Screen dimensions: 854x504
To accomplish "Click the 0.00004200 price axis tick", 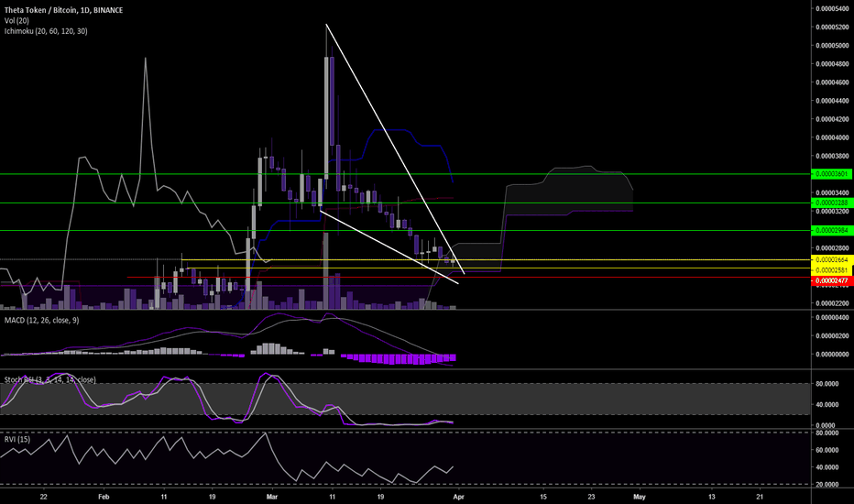I will pyautogui.click(x=832, y=119).
